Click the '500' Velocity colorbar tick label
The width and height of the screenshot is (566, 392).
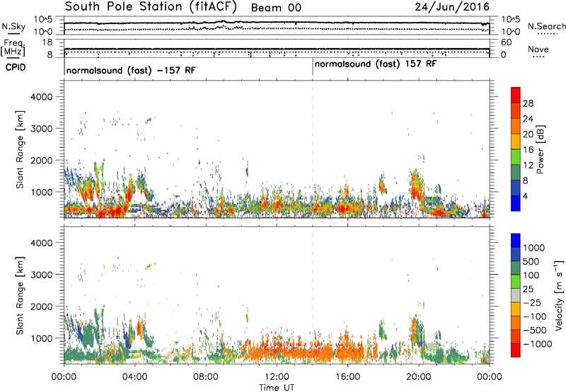click(x=531, y=262)
